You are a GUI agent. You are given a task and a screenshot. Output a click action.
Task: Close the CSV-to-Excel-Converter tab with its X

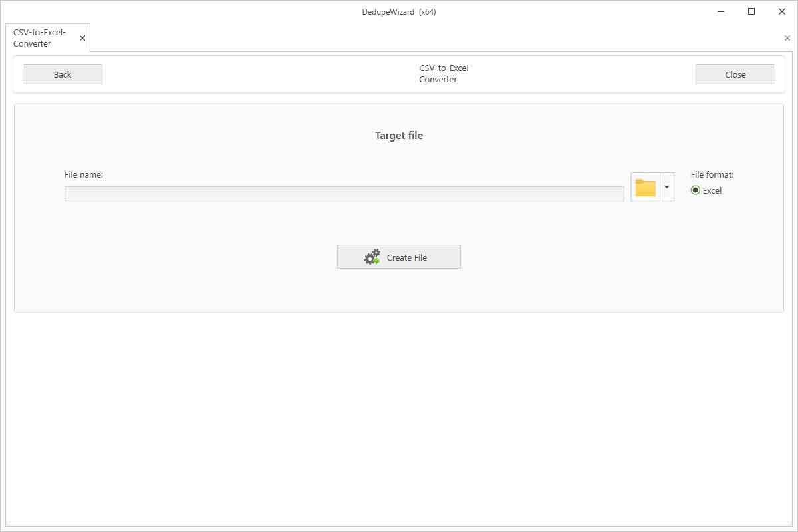pos(82,37)
